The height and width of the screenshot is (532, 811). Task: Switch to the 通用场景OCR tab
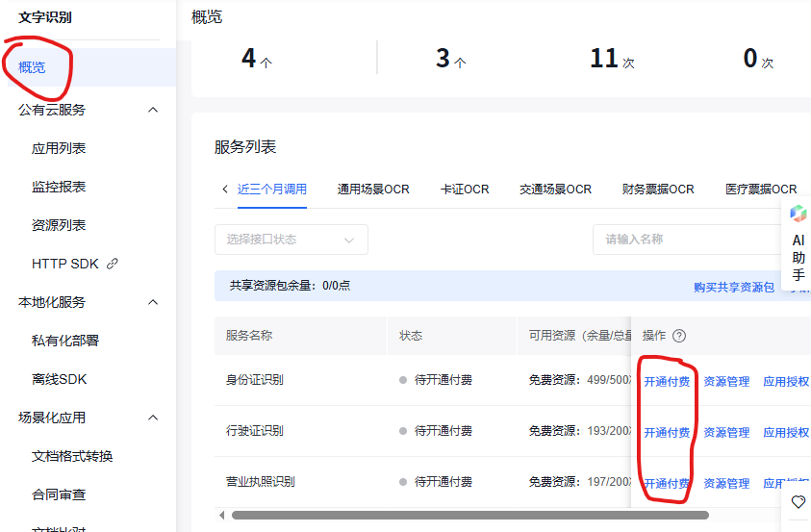coord(372,190)
